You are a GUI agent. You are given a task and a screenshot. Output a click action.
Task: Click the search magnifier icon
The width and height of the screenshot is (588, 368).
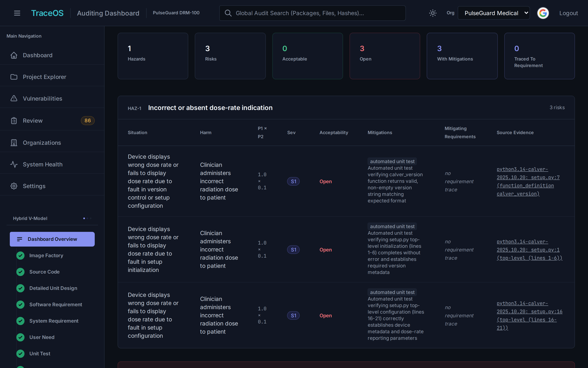point(228,13)
